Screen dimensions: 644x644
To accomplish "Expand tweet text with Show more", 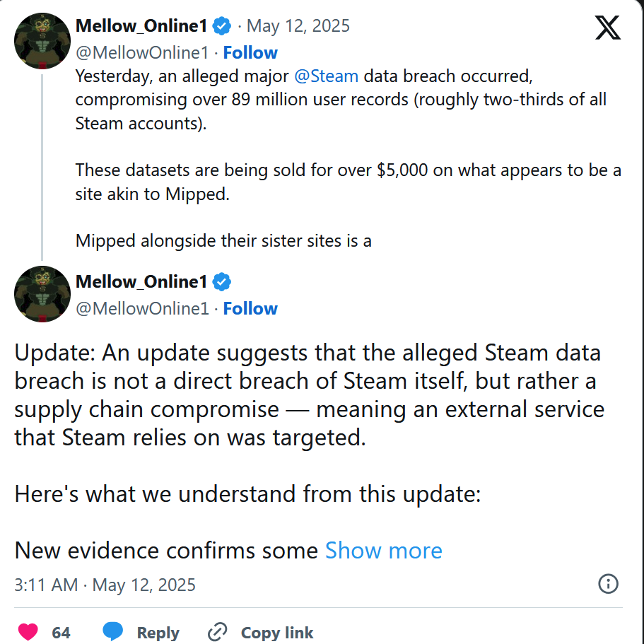I will coord(384,551).
